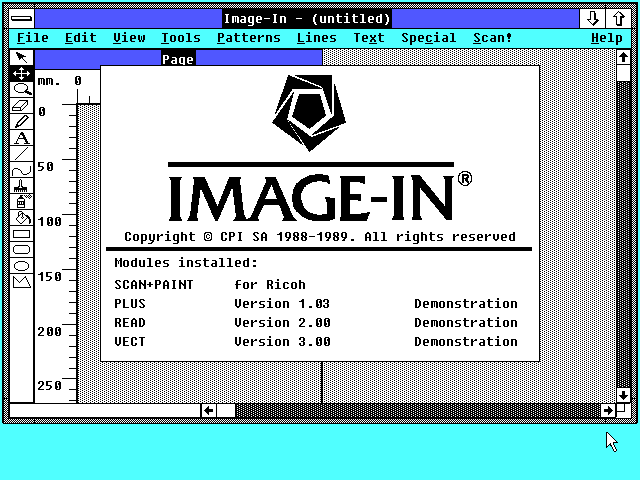The width and height of the screenshot is (640, 480).
Task: Select the magnifying glass zoom tool
Action: [22, 89]
